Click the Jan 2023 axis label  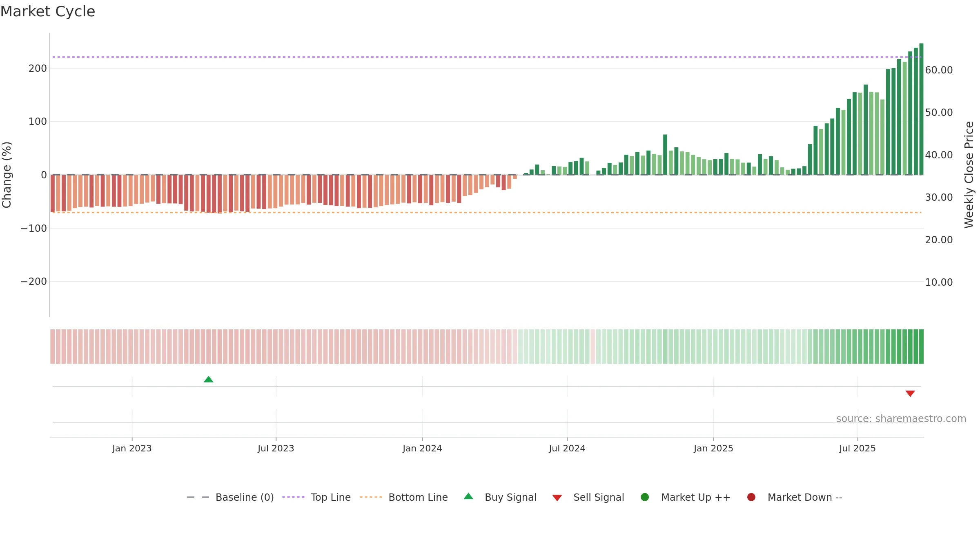pos(132,449)
